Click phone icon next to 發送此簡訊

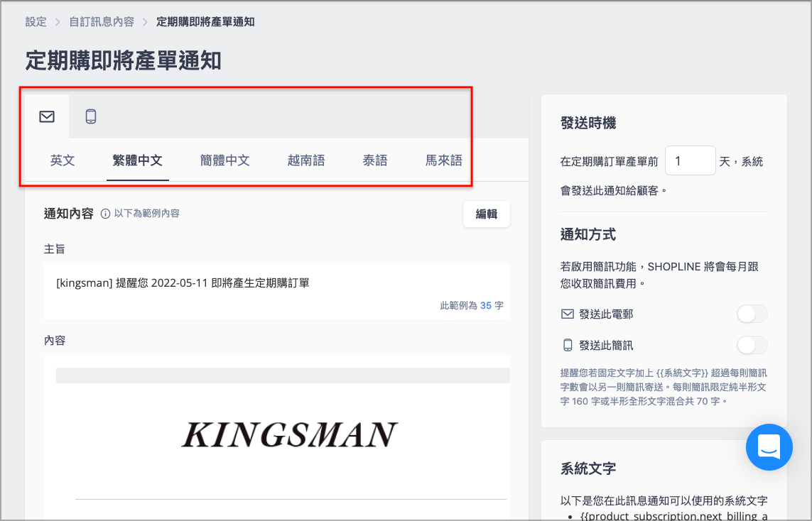point(568,345)
